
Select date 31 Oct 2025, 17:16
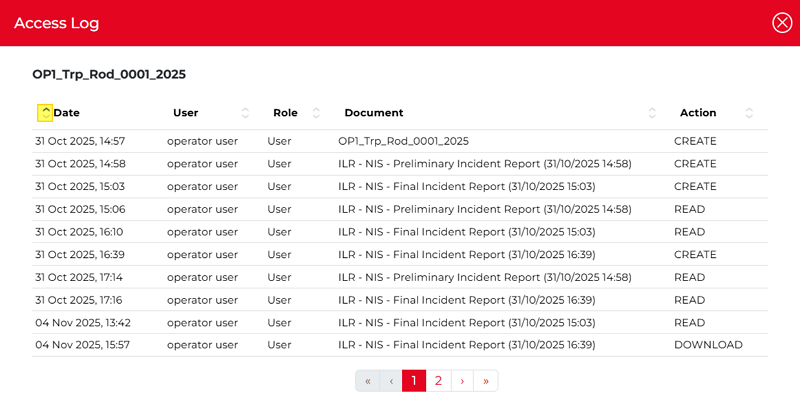click(x=79, y=300)
